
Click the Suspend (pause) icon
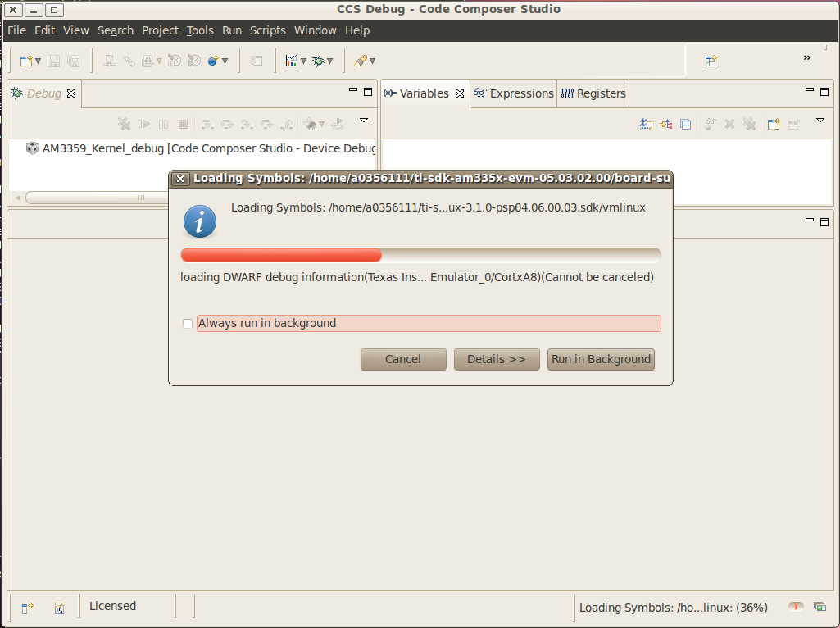[163, 124]
